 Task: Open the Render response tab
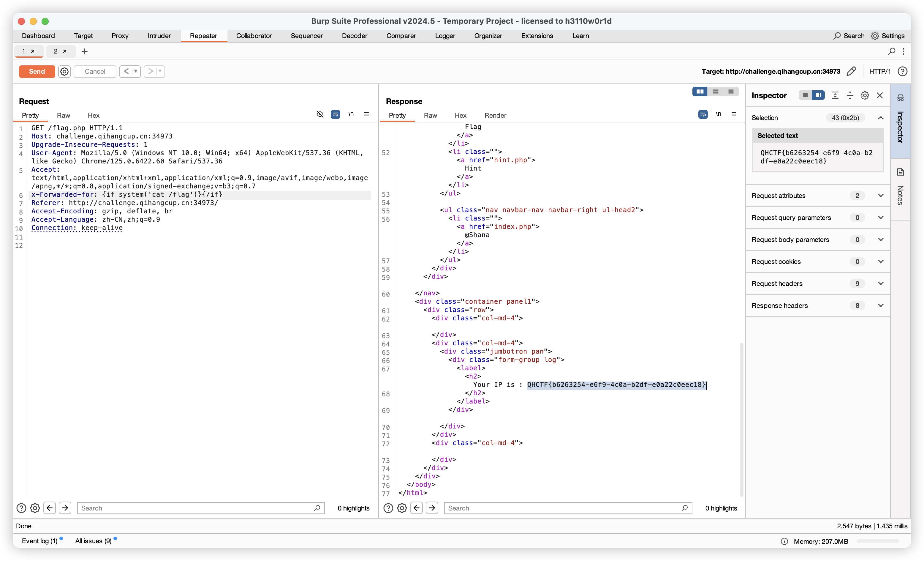tap(495, 115)
